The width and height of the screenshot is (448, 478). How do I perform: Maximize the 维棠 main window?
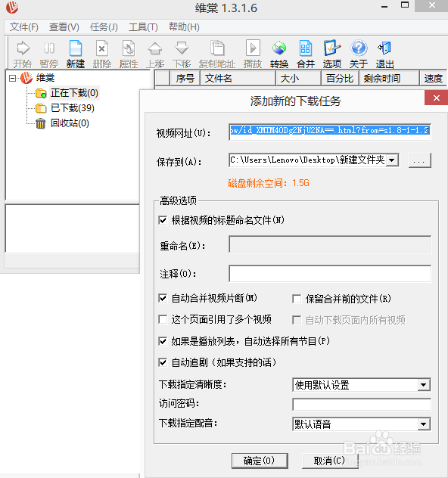pos(405,5)
